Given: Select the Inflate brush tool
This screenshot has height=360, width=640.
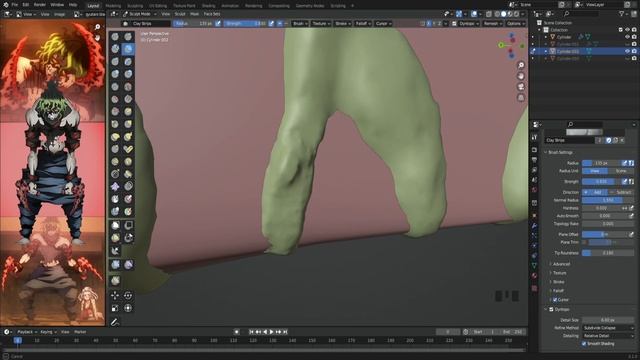Looking at the screenshot, I should coord(116,74).
